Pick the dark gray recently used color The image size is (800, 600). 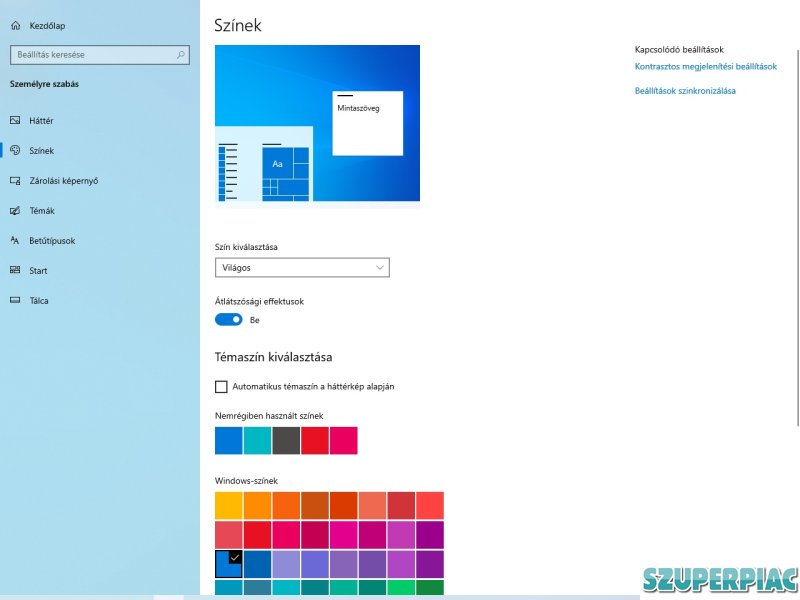[286, 441]
